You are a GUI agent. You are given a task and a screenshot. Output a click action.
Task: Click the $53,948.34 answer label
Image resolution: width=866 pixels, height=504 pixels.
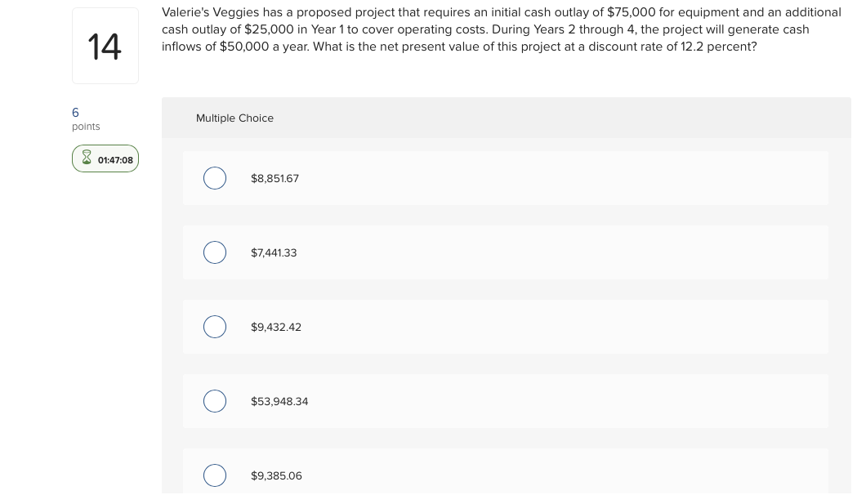coord(279,402)
